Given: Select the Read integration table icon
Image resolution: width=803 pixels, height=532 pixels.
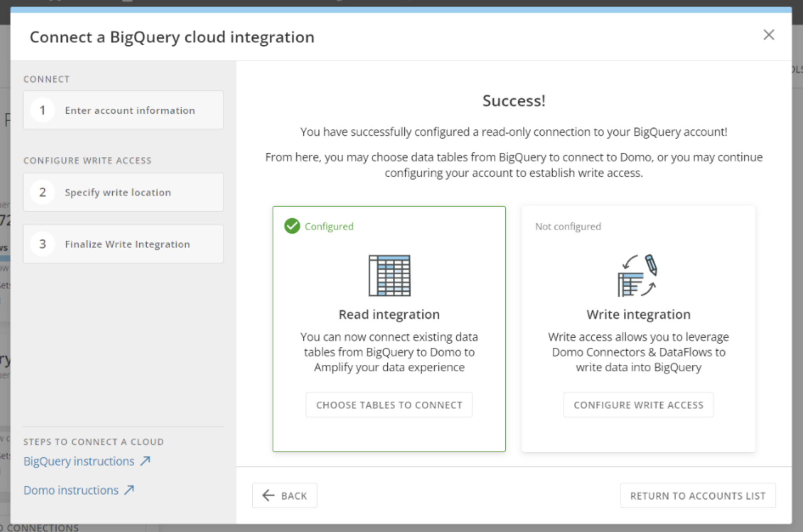Looking at the screenshot, I should tap(389, 275).
